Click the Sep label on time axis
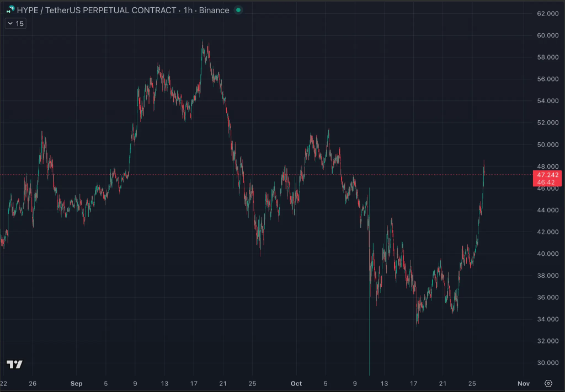Image resolution: width=565 pixels, height=392 pixels. 77,383
